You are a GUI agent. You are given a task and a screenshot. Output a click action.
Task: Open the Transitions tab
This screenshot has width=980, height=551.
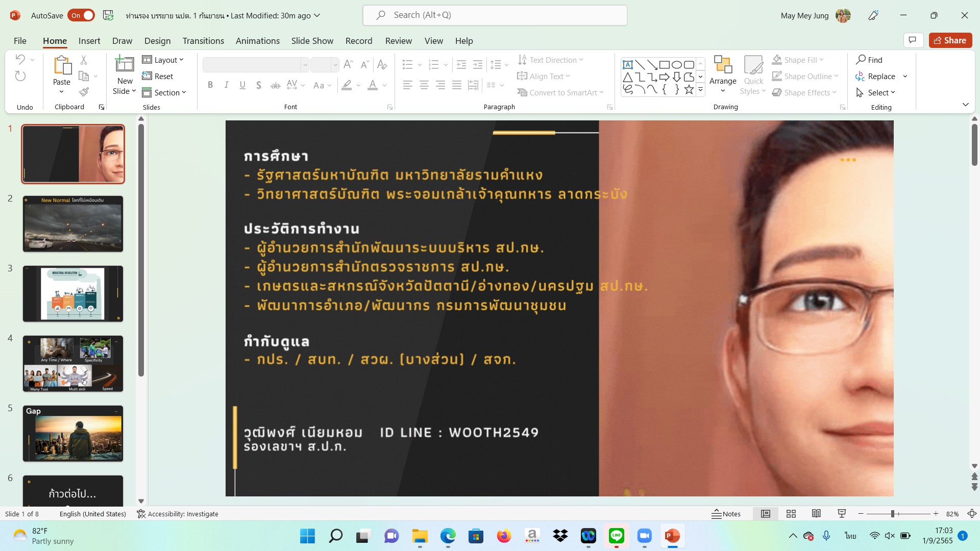point(203,41)
